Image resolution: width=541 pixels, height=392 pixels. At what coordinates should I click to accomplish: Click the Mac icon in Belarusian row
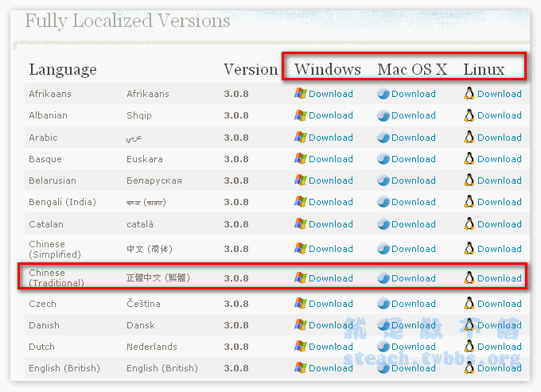click(x=383, y=180)
